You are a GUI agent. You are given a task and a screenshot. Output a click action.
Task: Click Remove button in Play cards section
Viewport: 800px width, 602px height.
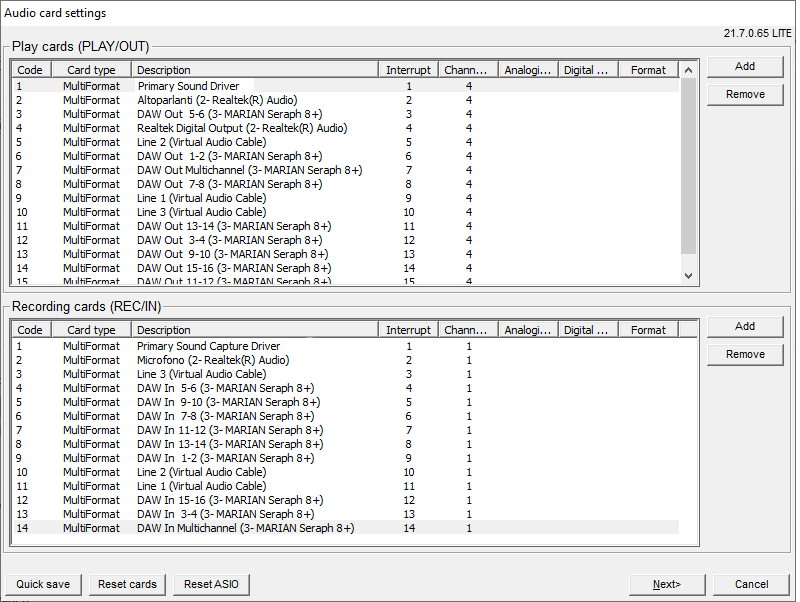745,94
